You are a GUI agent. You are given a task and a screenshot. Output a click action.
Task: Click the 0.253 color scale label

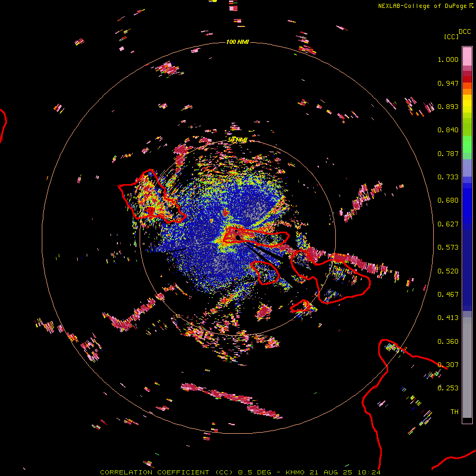(448, 388)
